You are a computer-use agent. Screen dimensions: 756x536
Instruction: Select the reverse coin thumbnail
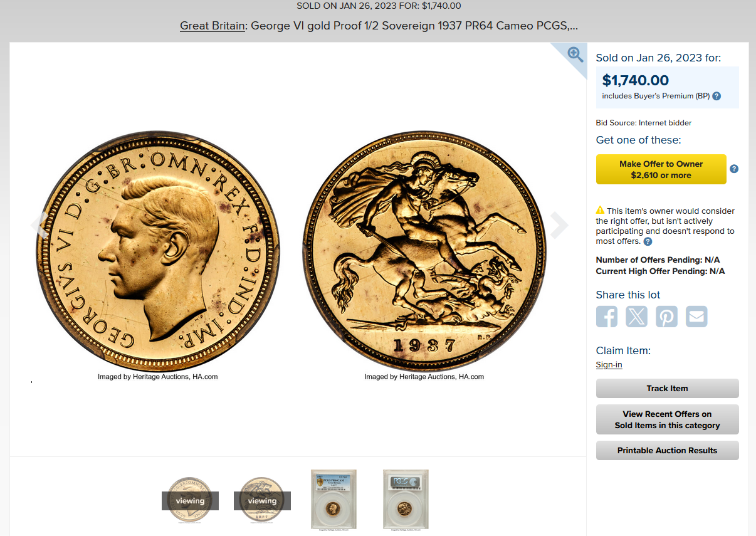pyautogui.click(x=262, y=500)
